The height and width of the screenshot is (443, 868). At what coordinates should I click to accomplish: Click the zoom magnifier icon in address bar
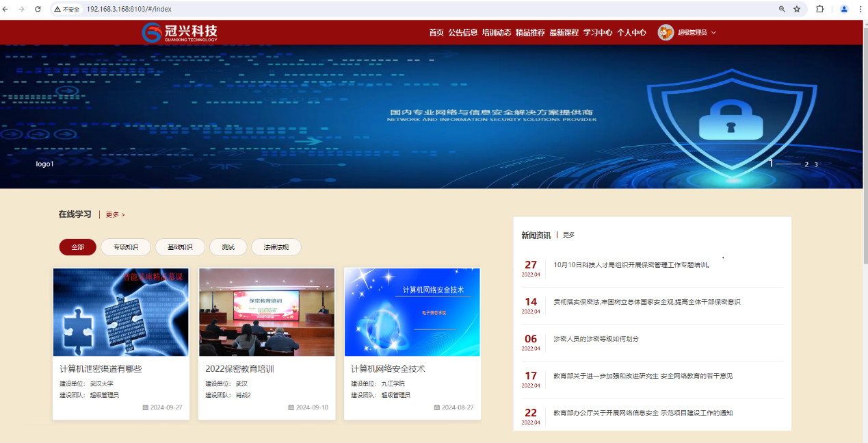[x=782, y=9]
